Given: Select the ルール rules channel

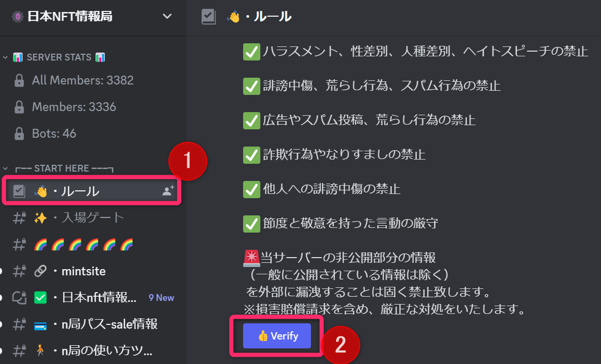Looking at the screenshot, I should 91,191.
